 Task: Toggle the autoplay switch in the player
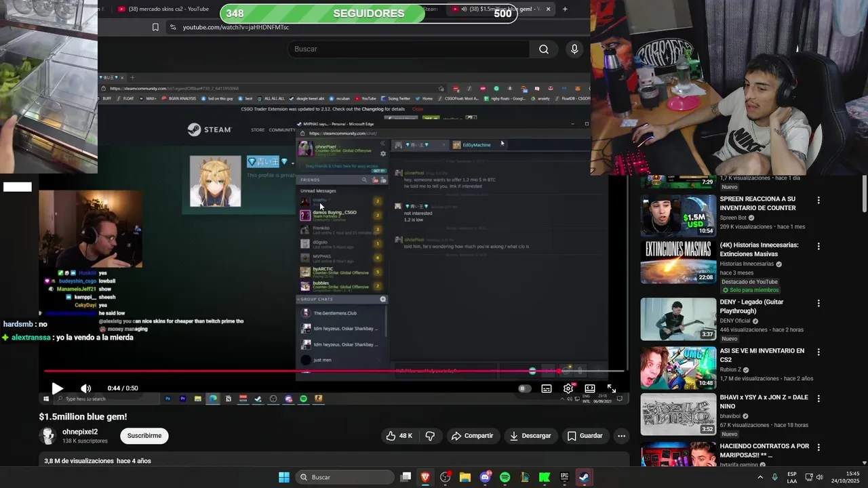pyautogui.click(x=524, y=388)
